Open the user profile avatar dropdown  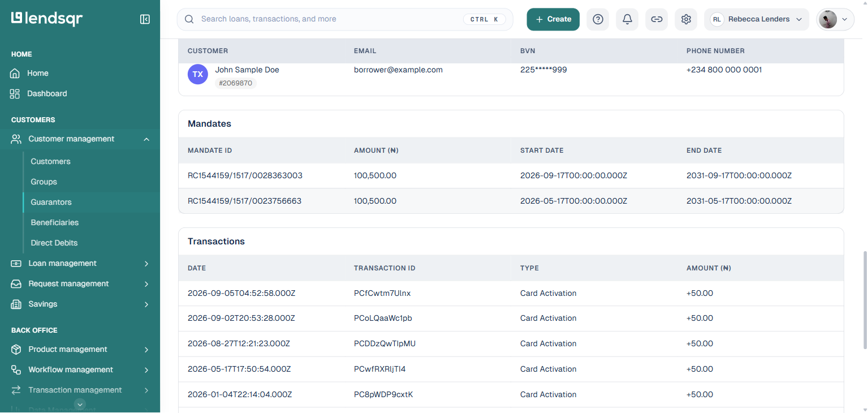[x=835, y=19]
